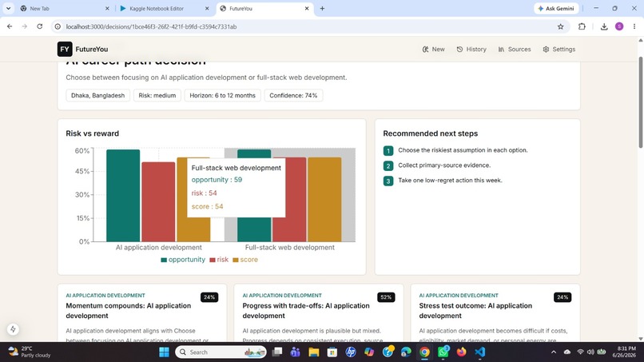Click the opportunity legend swatch
The image size is (644, 362).
[x=164, y=260]
